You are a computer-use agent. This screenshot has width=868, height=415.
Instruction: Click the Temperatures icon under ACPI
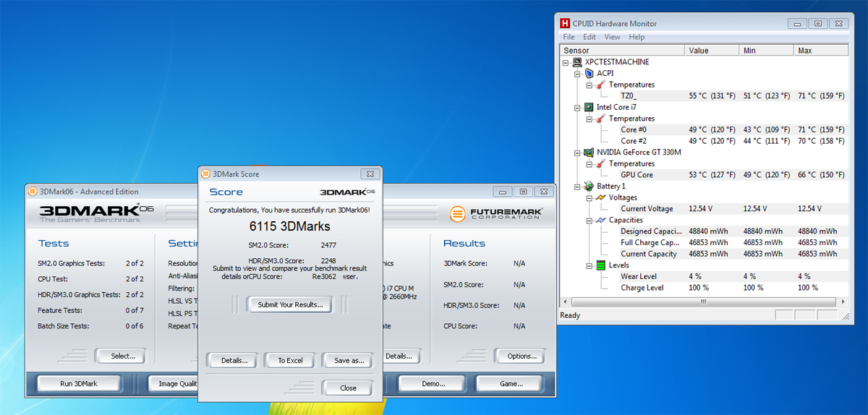coord(601,85)
